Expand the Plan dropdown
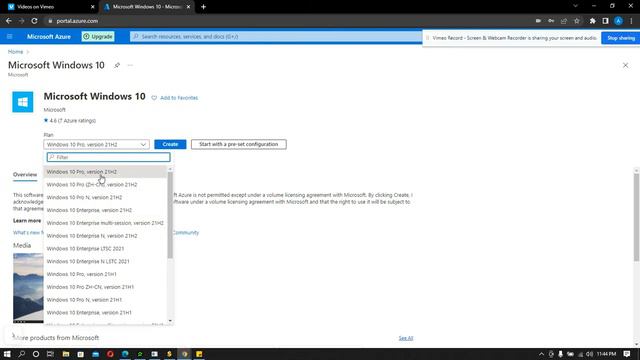Image resolution: width=640 pixels, height=360 pixels. point(96,144)
